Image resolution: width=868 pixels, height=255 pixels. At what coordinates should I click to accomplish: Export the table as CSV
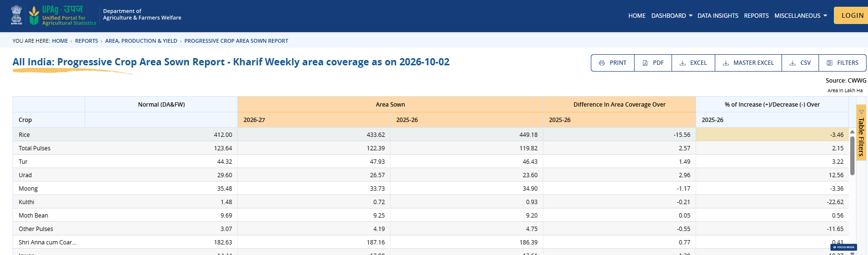tap(800, 63)
